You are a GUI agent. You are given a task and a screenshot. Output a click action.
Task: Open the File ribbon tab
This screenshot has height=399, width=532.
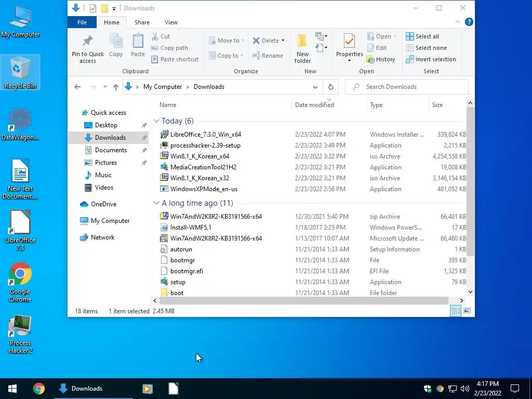82,22
